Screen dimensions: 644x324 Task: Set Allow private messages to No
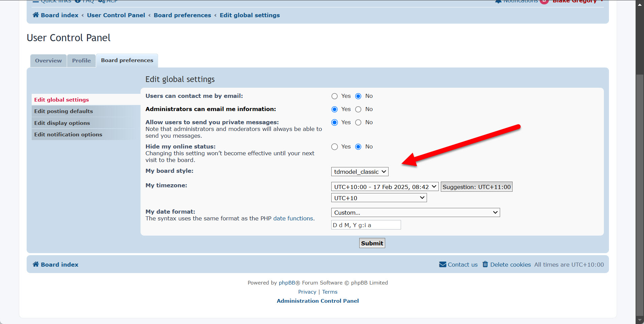point(358,123)
